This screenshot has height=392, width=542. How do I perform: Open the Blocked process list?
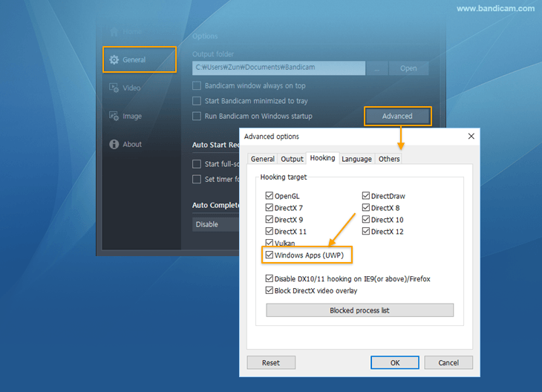pyautogui.click(x=359, y=310)
